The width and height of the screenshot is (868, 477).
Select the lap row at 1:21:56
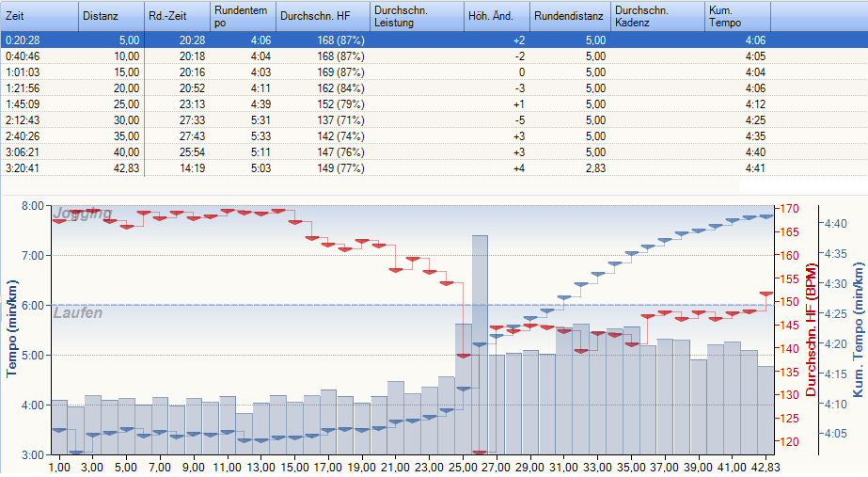pyautogui.click(x=434, y=88)
